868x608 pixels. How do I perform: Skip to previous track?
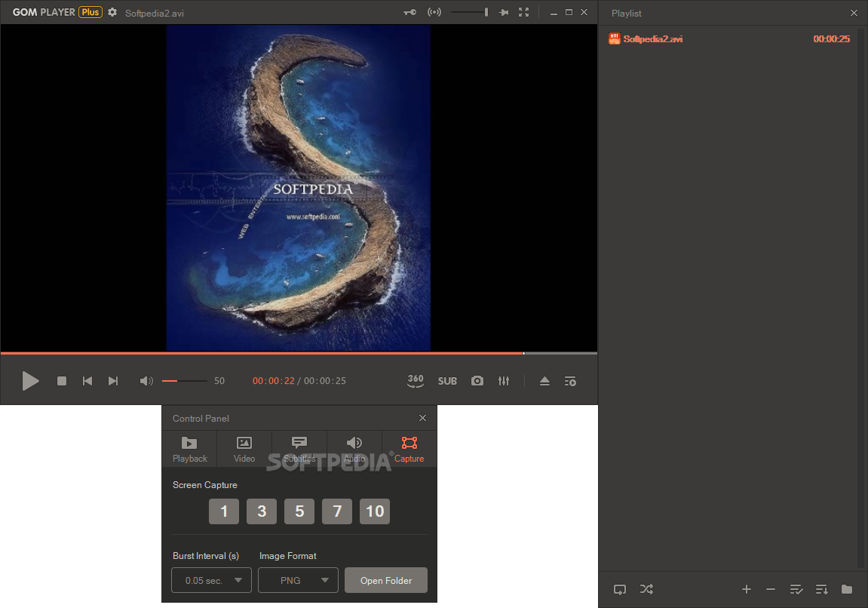pyautogui.click(x=87, y=381)
